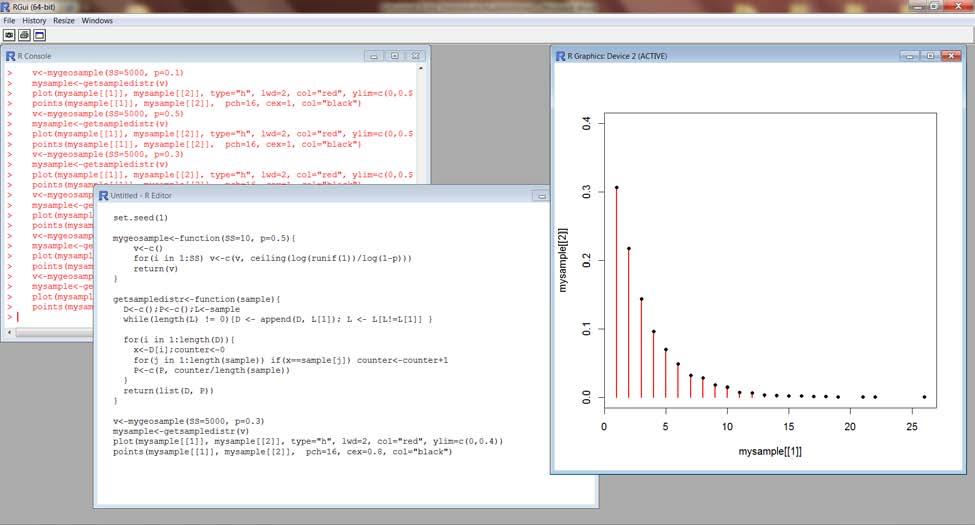Click the while(length(L) != 0) line

tap(277, 319)
